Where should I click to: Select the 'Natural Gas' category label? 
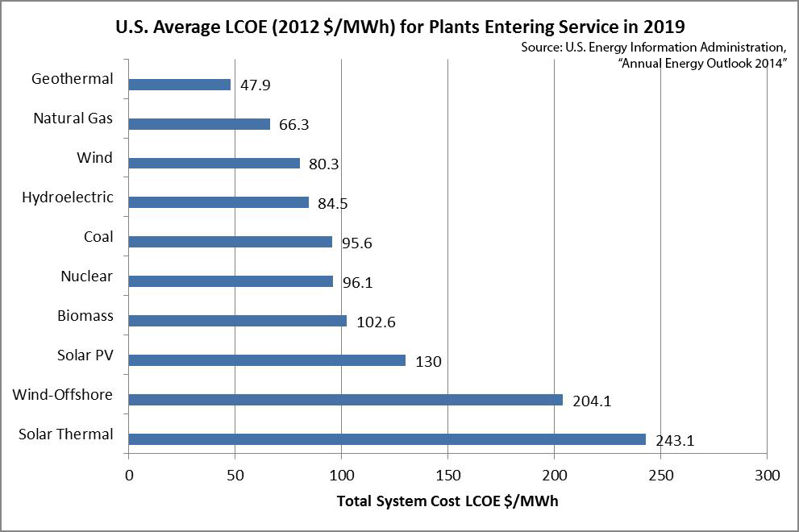pos(73,118)
